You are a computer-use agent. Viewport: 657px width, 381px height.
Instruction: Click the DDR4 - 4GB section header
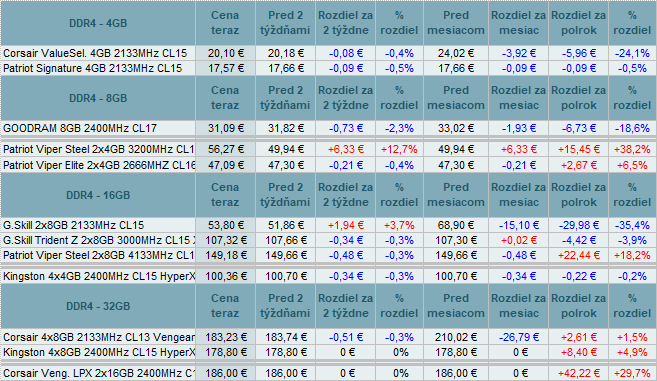[x=98, y=23]
